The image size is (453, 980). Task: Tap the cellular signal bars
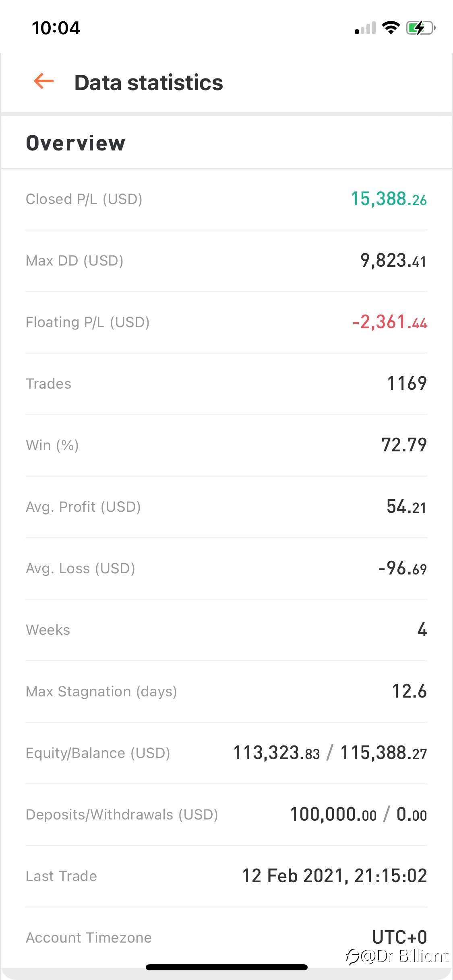(x=365, y=28)
